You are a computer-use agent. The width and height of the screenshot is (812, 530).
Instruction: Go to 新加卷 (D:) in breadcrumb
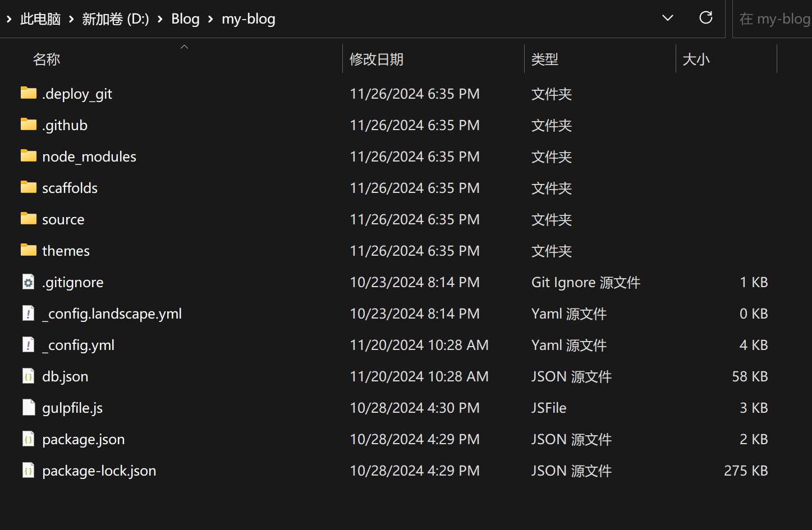pos(116,19)
